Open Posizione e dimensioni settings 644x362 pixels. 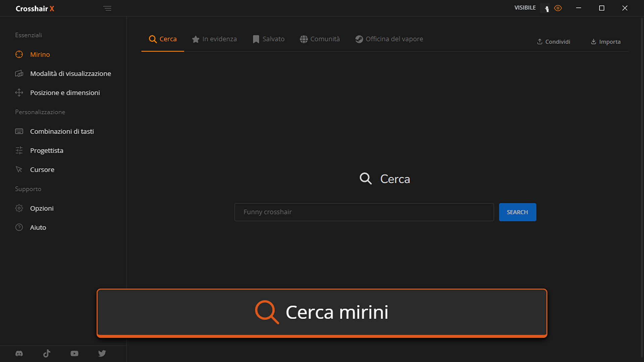tap(57, 93)
